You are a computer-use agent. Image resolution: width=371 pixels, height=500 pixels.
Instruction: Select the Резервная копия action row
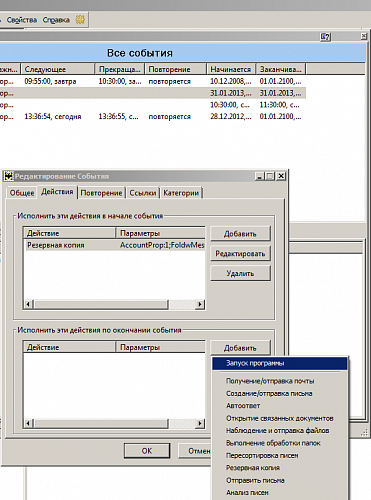point(114,245)
